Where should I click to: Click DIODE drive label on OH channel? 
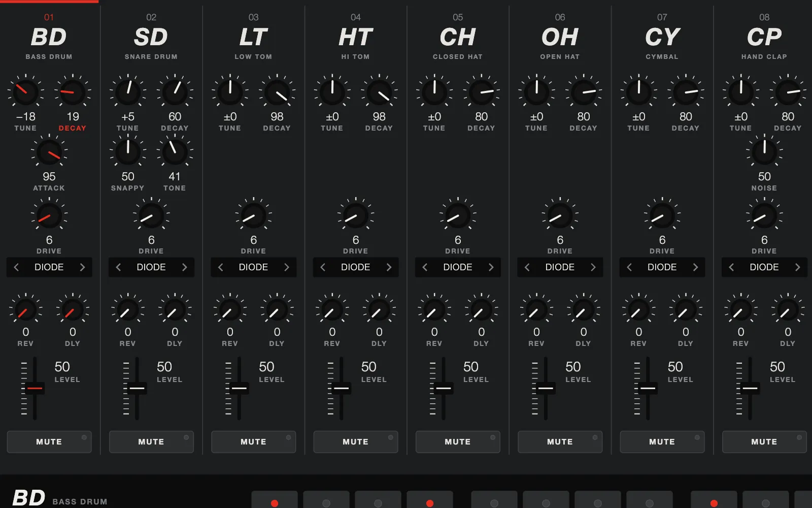(560, 267)
